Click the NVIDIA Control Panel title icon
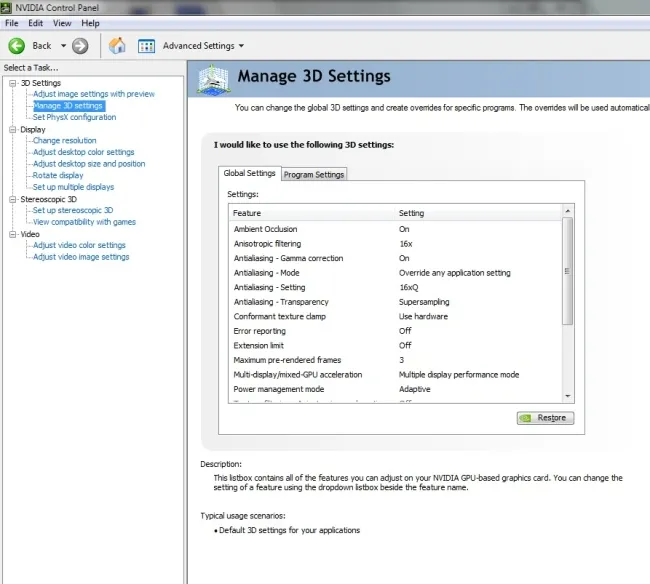This screenshot has height=584, width=650. click(9, 7)
